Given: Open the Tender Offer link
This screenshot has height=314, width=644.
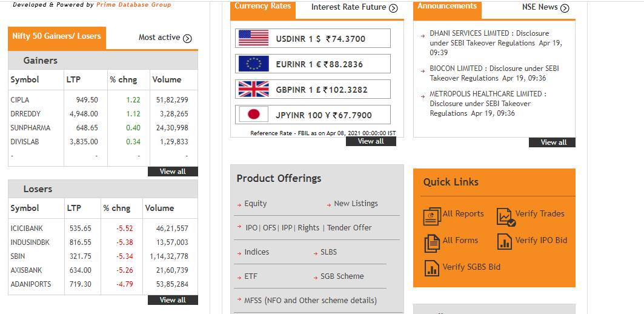Looking at the screenshot, I should (x=349, y=228).
